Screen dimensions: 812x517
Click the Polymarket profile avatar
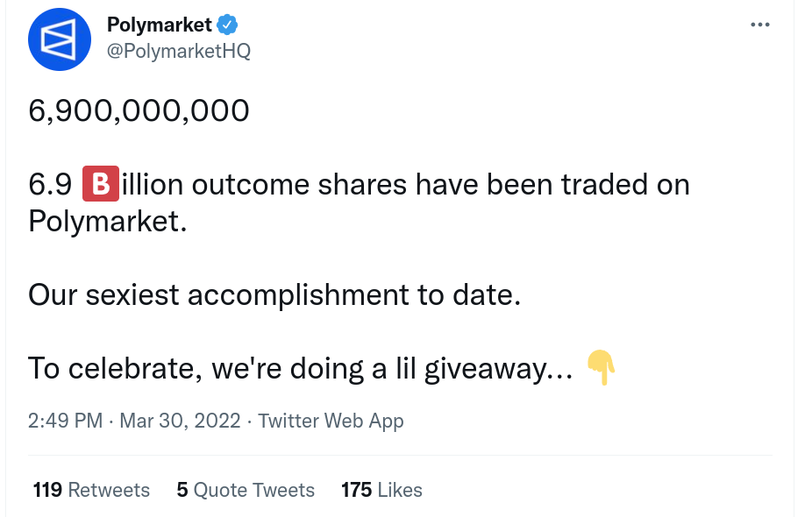click(61, 39)
